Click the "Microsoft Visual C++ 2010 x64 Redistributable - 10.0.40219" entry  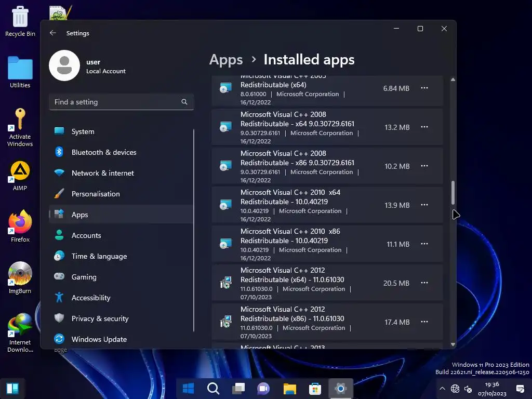point(327,205)
